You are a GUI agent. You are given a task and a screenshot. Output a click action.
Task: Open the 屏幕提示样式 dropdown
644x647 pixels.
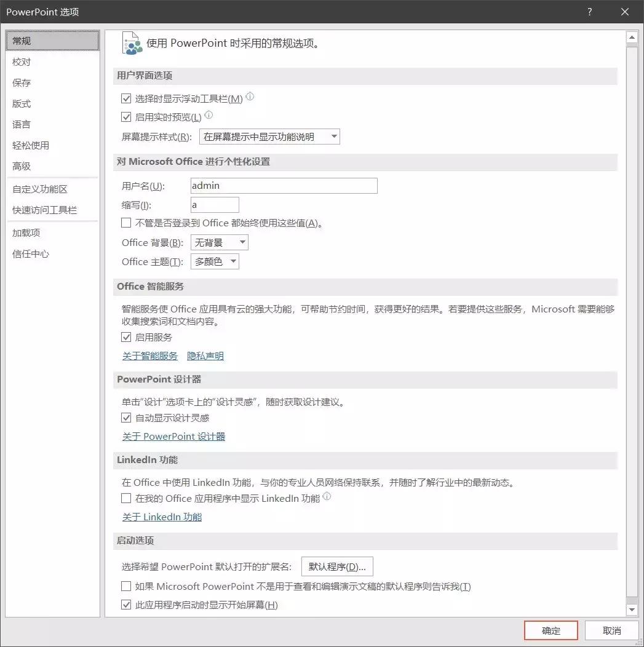[335, 136]
